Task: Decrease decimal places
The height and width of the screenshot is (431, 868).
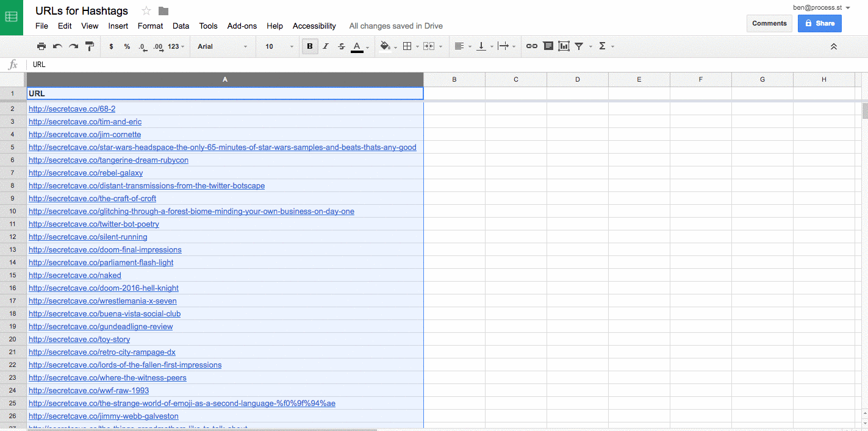Action: [143, 46]
